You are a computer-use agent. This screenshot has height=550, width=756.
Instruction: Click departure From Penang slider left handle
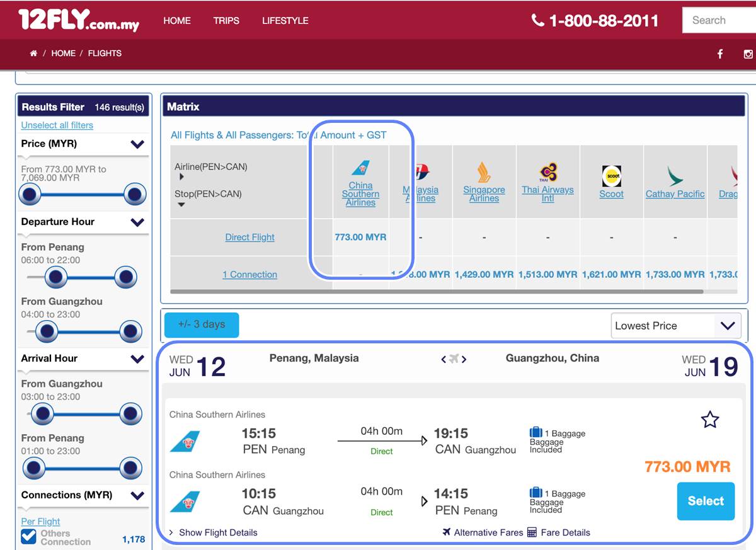(56, 277)
